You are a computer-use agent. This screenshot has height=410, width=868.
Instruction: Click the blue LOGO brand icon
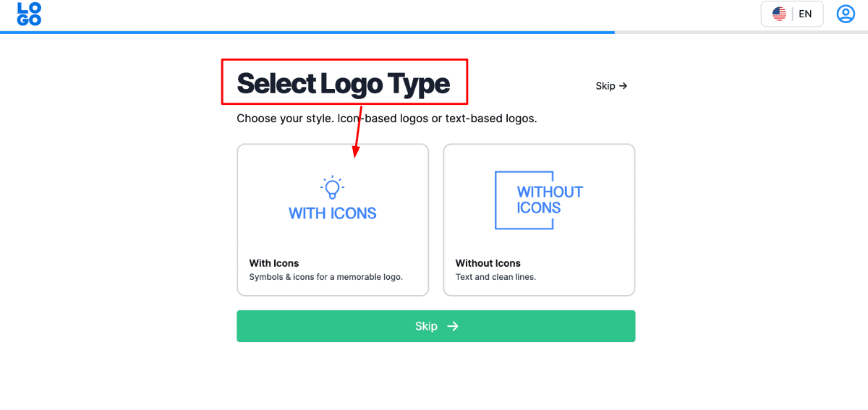pos(29,14)
